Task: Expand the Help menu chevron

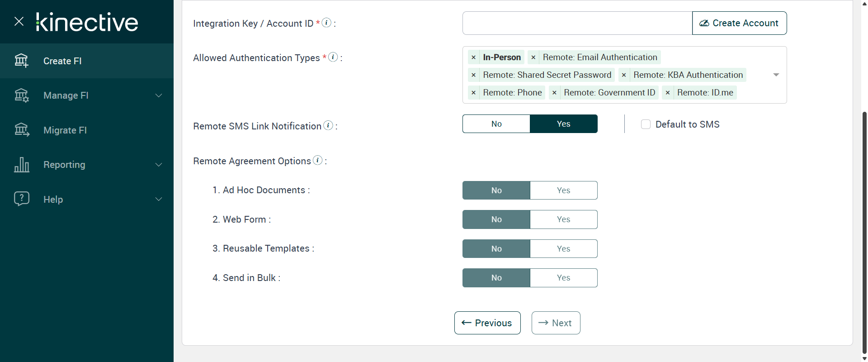Action: (x=159, y=200)
